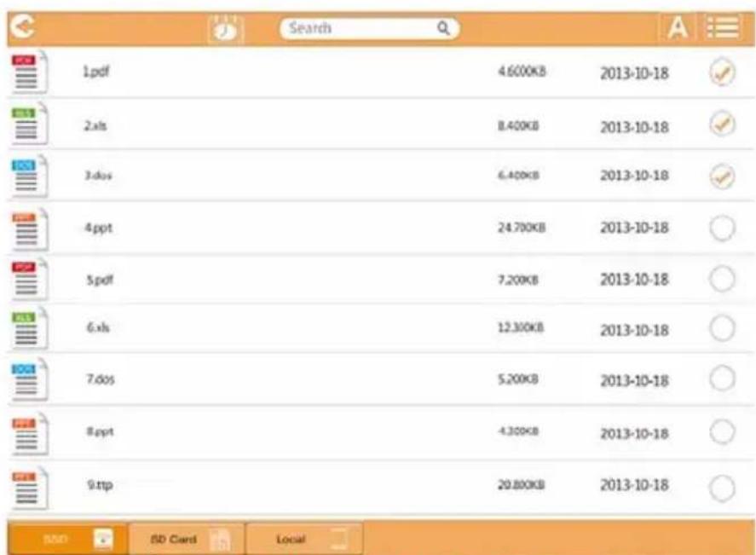This screenshot has width=756, height=555.
Task: Click the 8.ppt file icon
Action: coord(29,434)
